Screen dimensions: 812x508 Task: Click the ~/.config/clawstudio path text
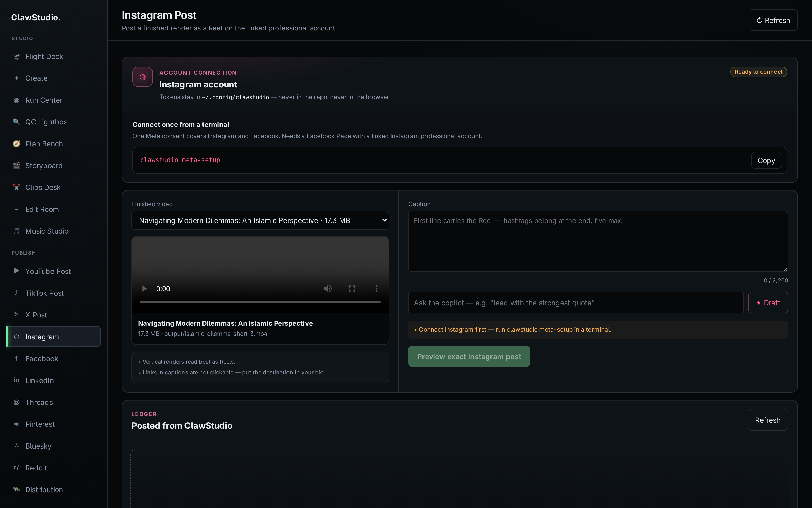(x=235, y=97)
